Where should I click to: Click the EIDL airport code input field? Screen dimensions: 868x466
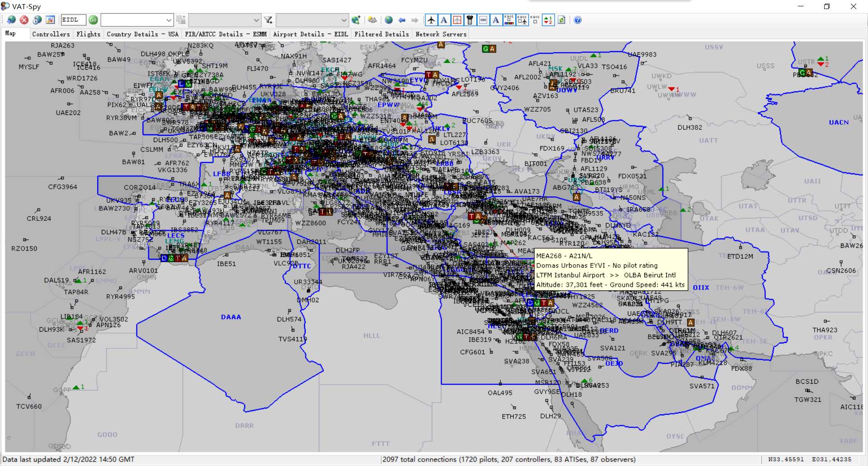(x=73, y=20)
